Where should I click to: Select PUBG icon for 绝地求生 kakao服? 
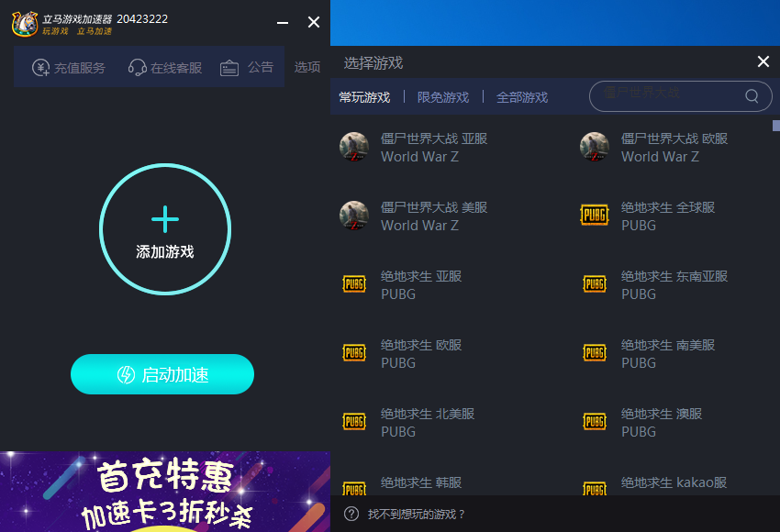(x=595, y=488)
